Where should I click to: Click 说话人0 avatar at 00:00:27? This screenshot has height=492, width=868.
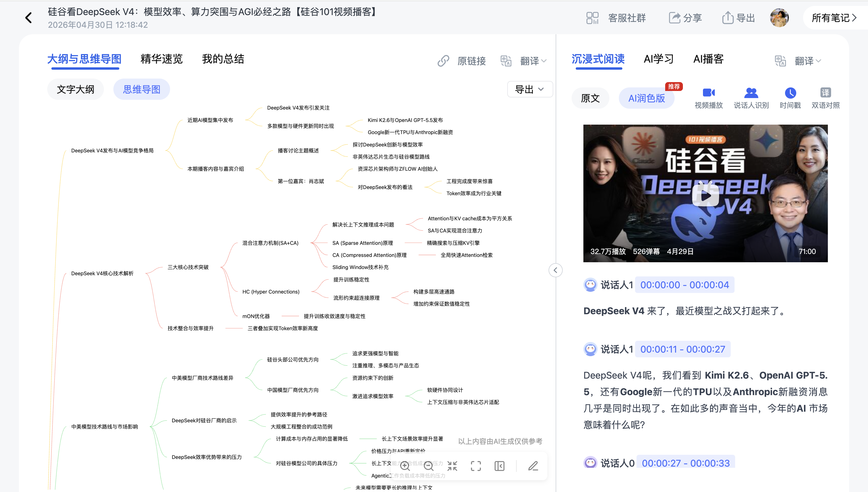(x=590, y=462)
